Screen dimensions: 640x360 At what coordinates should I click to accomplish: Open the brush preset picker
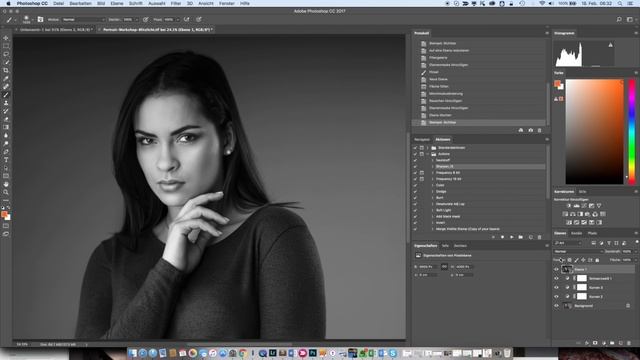pos(27,19)
